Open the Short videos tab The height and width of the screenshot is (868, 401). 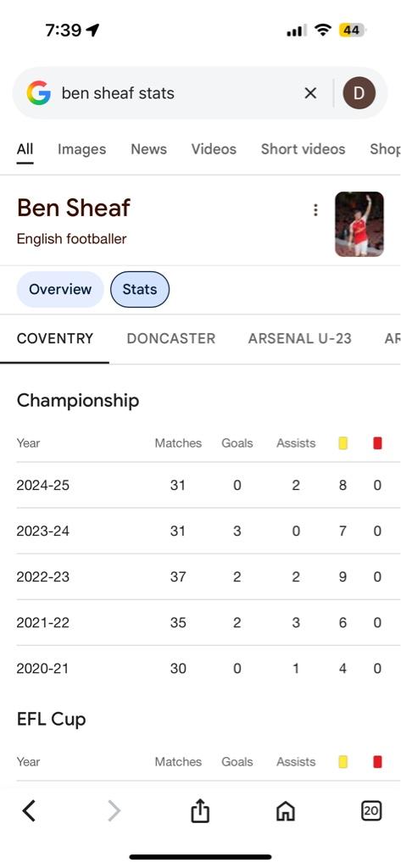[303, 149]
